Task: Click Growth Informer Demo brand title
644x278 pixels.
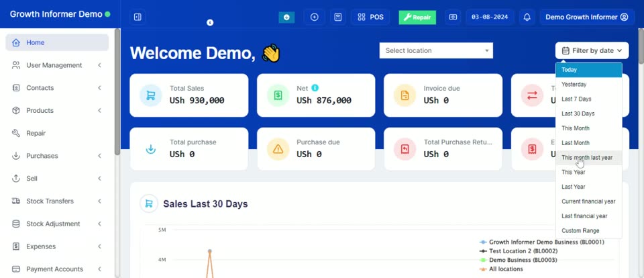Action: (x=56, y=14)
